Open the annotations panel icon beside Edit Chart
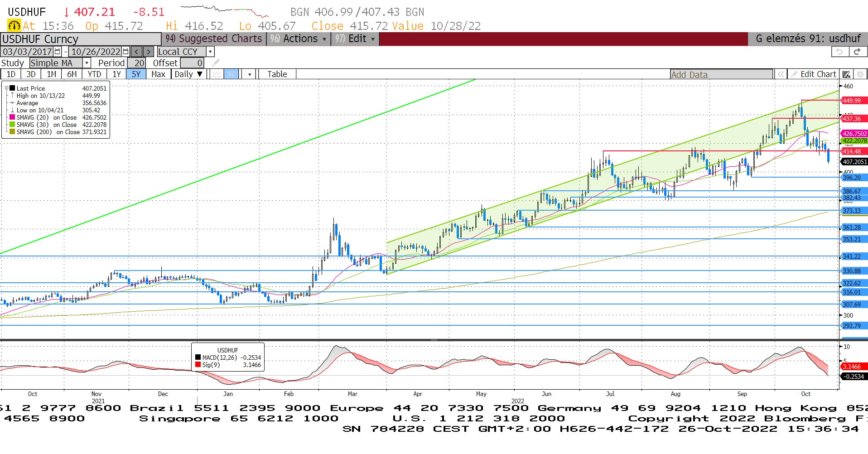This screenshot has width=868, height=454. pos(846,74)
